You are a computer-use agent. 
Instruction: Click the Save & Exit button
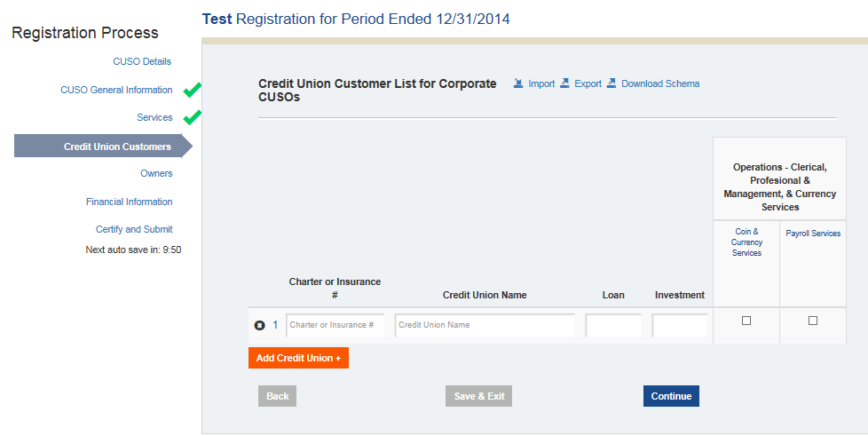click(479, 396)
